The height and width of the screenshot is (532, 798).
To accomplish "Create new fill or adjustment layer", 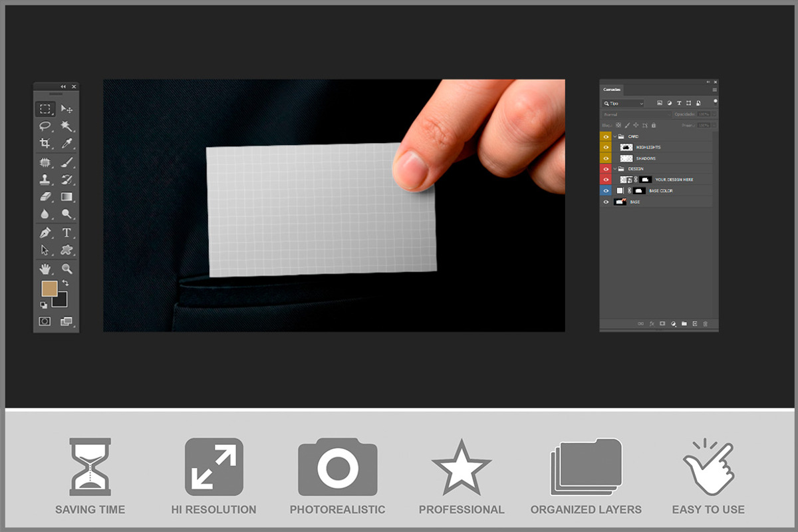I will tap(673, 324).
